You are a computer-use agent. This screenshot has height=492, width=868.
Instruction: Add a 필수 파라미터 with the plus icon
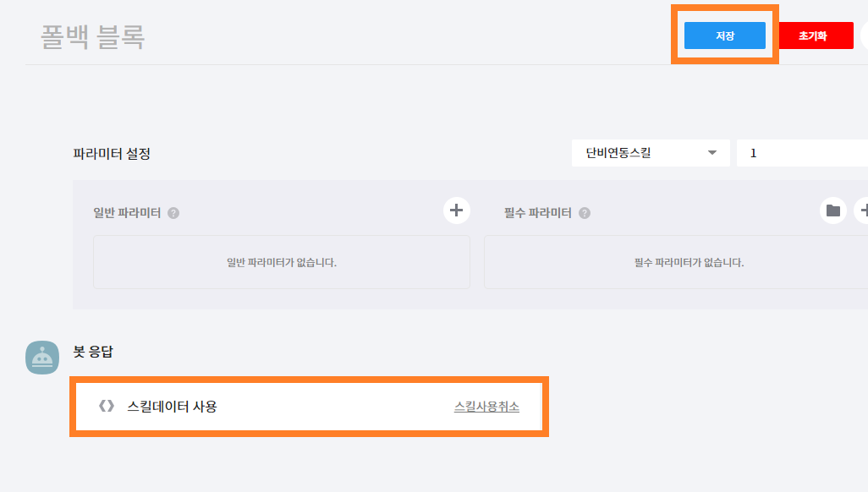(862, 210)
